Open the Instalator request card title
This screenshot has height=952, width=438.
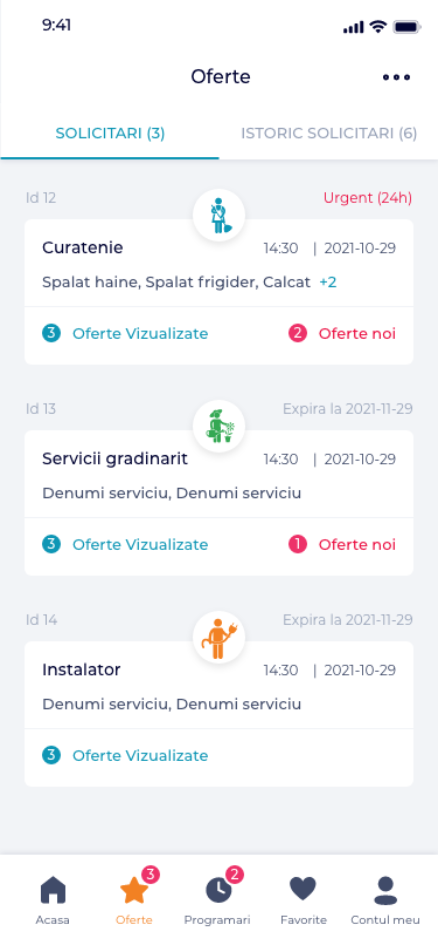[81, 670]
